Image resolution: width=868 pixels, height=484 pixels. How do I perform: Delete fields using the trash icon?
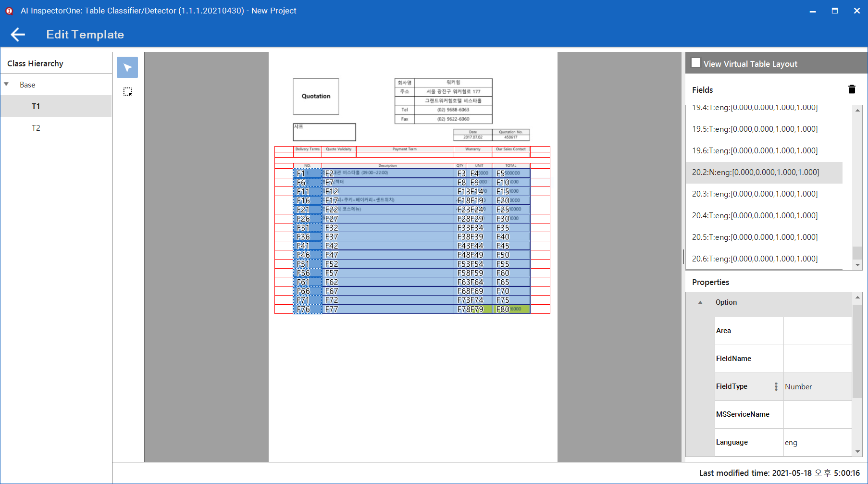[851, 89]
